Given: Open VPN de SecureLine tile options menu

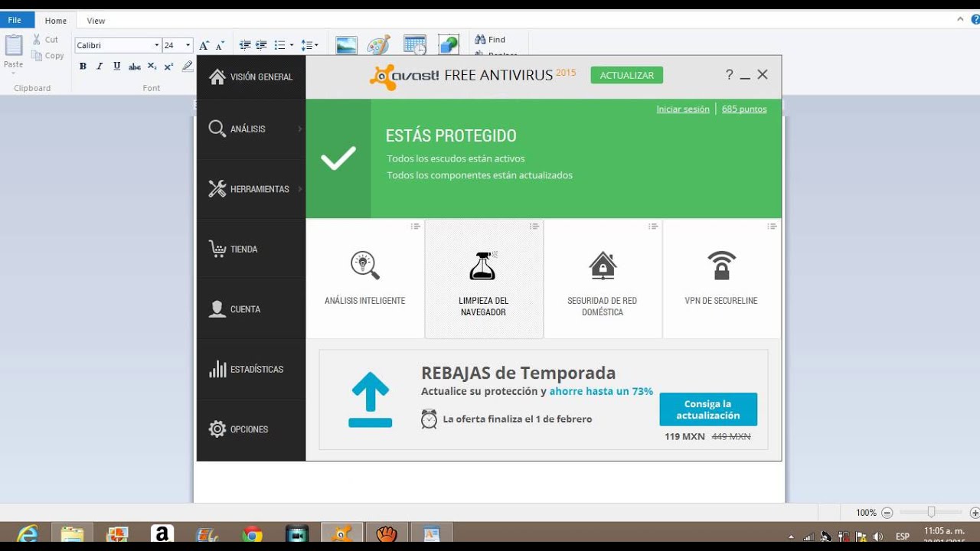Looking at the screenshot, I should coord(772,227).
